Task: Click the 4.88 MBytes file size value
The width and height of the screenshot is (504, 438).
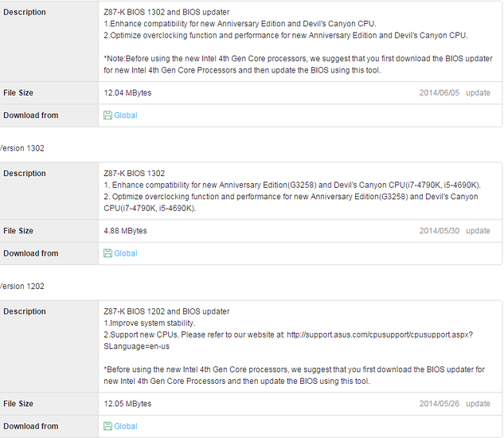Action: [125, 231]
